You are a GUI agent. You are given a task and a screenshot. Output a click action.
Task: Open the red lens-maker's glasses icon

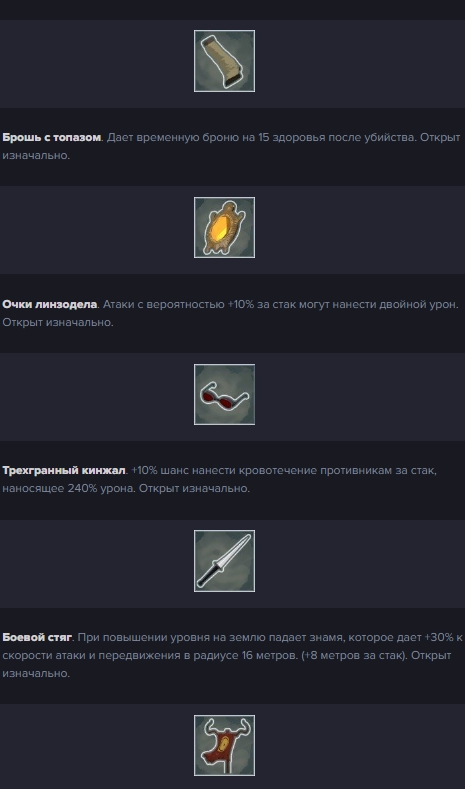point(224,394)
